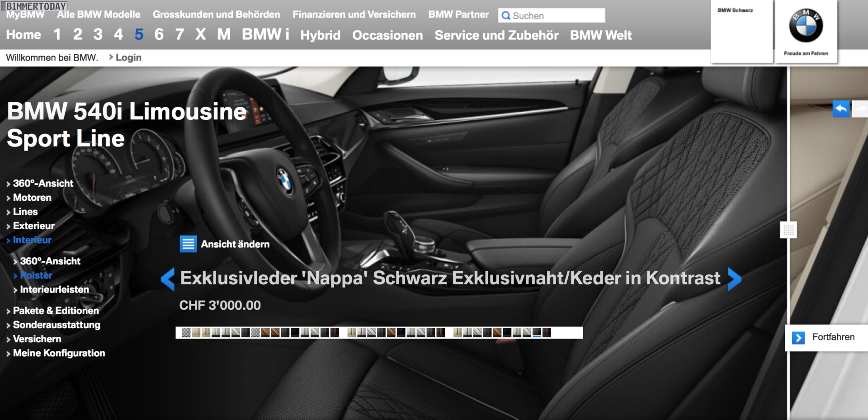Click the blue undo arrow icon
This screenshot has width=868, height=420.
tap(841, 109)
